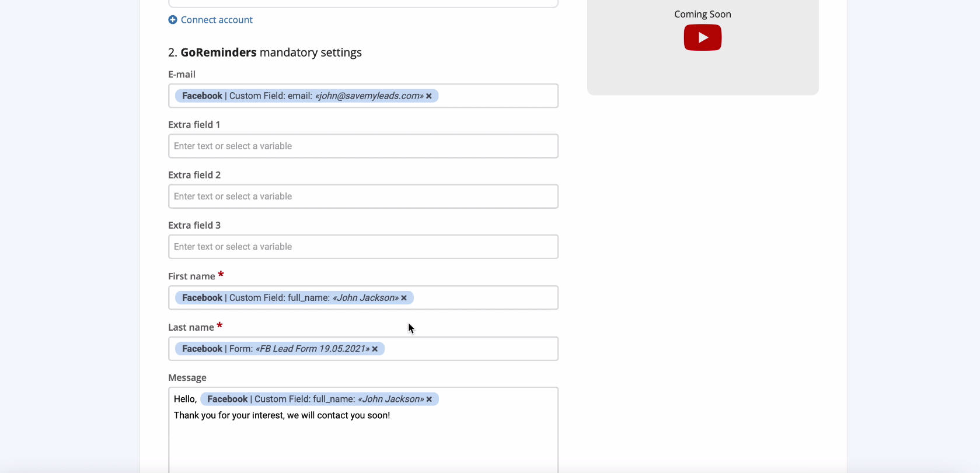Click into the Extra field 1 input
The width and height of the screenshot is (980, 473).
point(363,146)
